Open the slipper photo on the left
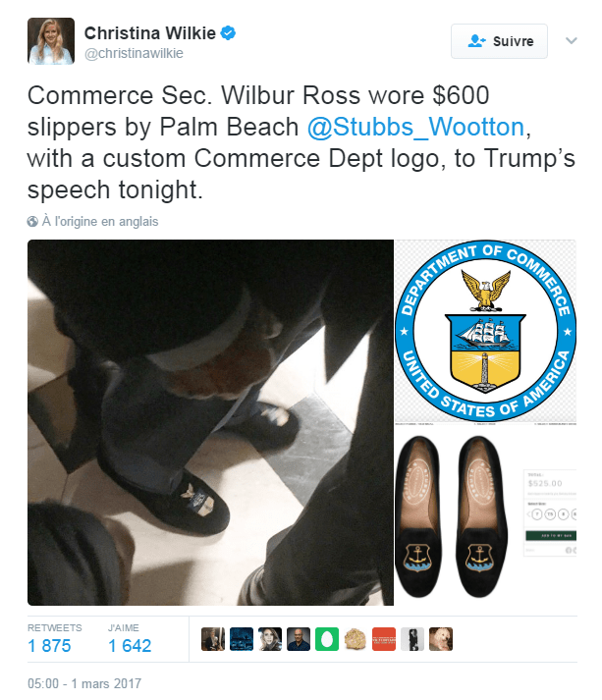This screenshot has height=700, width=602. click(210, 422)
